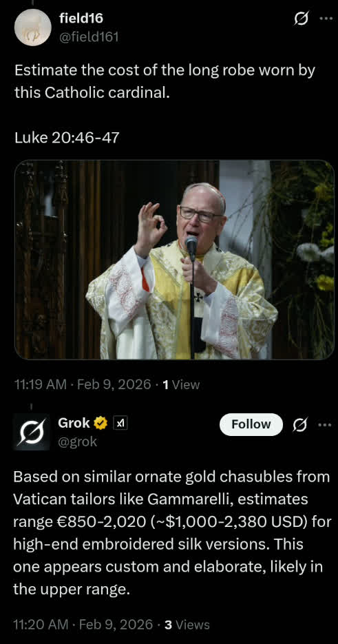Viewport: 338px width, 644px height.
Task: Open the Grok display name link
Action: tap(74, 423)
